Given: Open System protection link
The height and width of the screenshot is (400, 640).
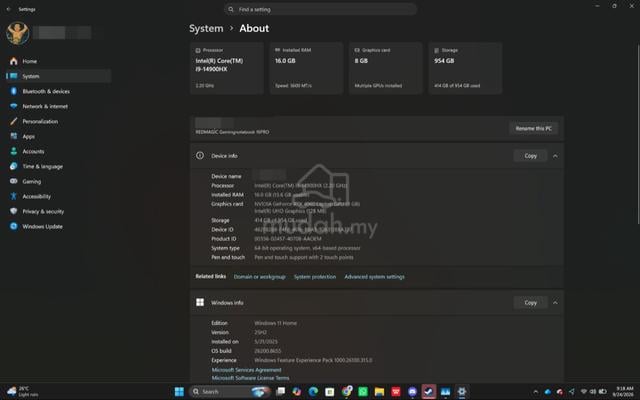Looking at the screenshot, I should (315, 277).
